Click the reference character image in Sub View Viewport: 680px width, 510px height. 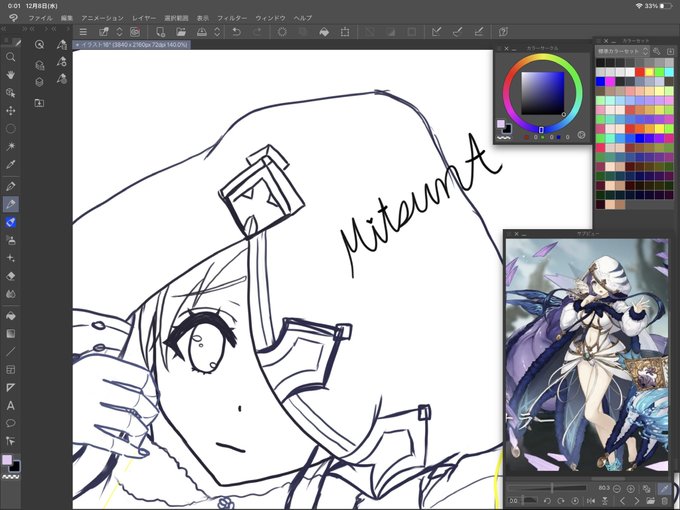(587, 355)
